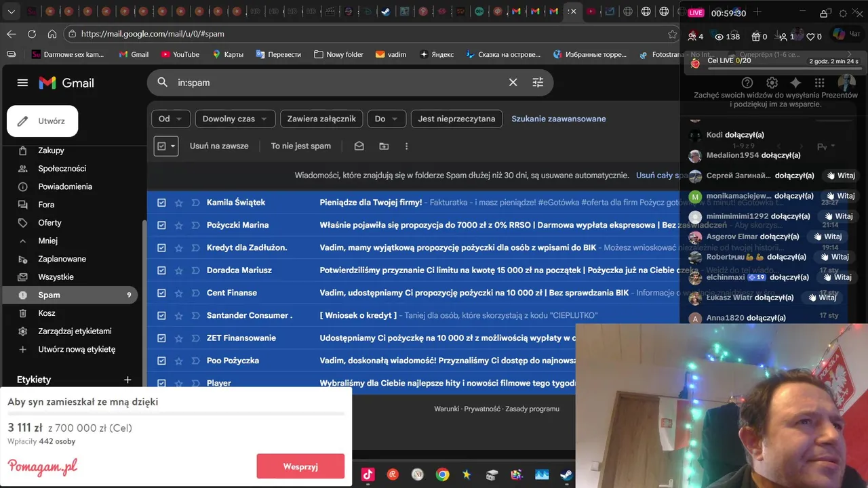Screen dimensions: 868x488
Task: Uncheck the Kamila Świątek email checkbox
Action: pos(161,203)
